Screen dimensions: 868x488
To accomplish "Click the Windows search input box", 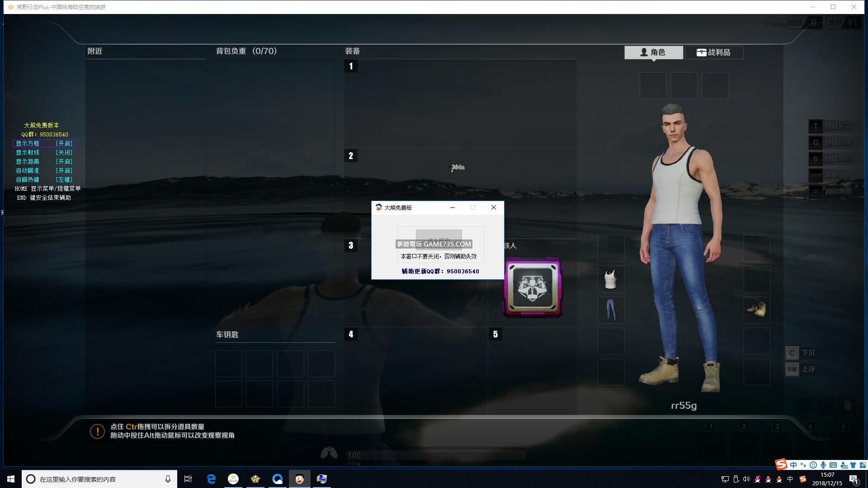I will tap(99, 479).
